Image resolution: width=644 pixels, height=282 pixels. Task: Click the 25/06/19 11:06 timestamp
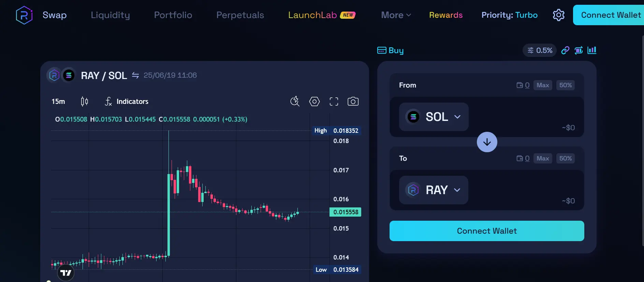170,75
